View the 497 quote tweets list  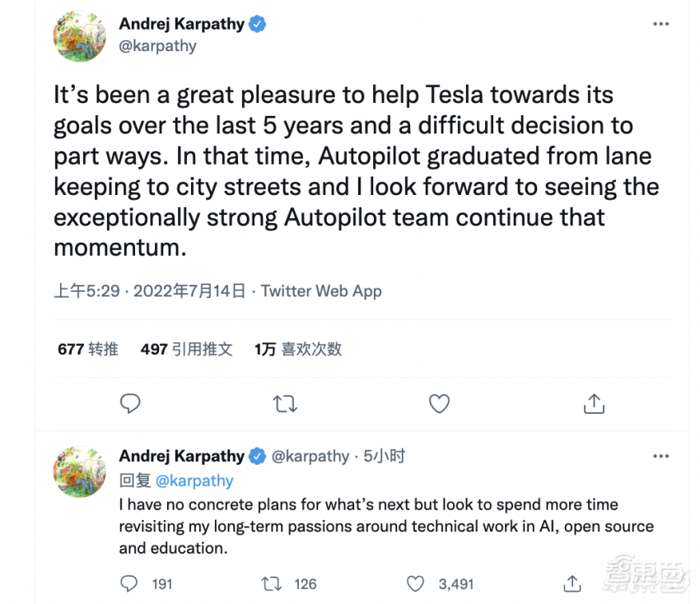(x=187, y=349)
